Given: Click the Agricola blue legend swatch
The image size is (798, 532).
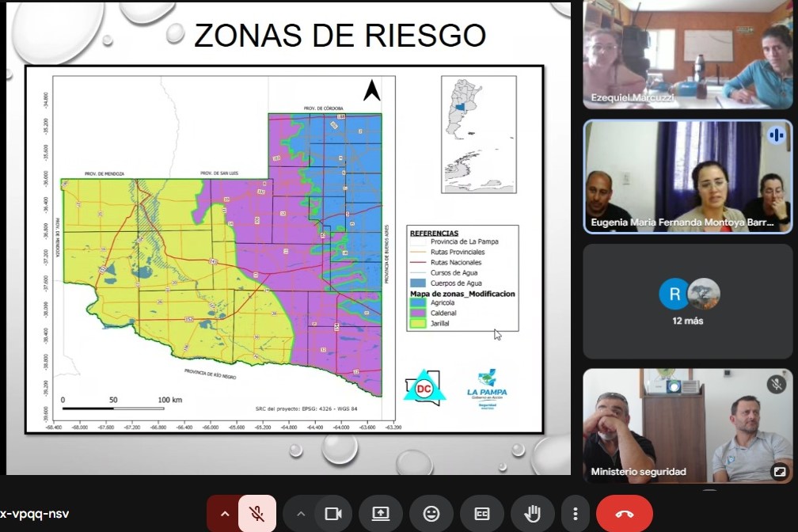Looking at the screenshot, I should (417, 302).
